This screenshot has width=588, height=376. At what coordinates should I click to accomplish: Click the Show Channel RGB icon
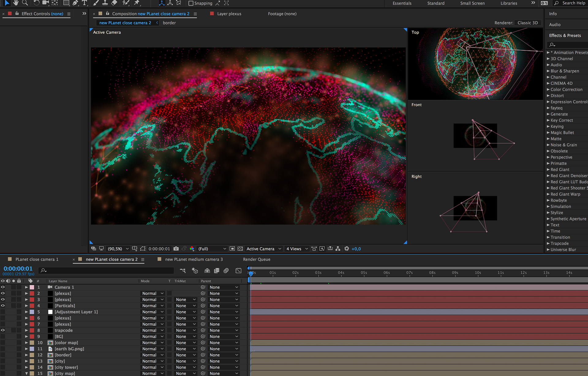192,249
